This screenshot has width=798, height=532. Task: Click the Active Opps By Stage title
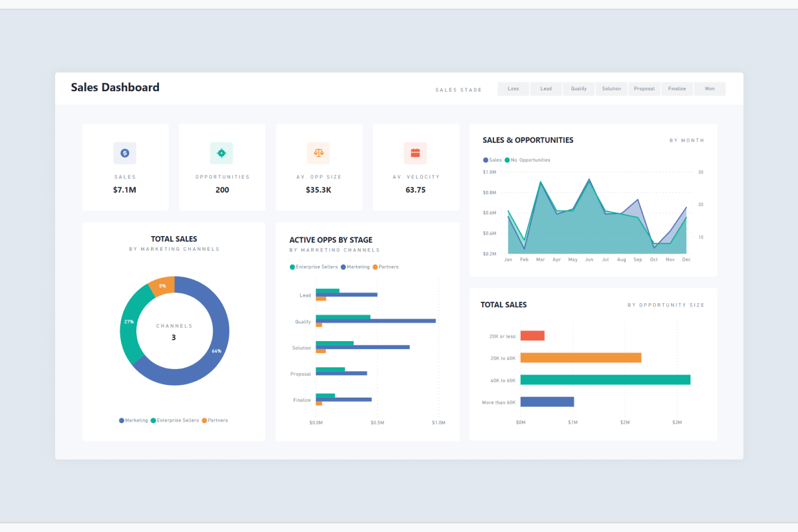(x=331, y=240)
